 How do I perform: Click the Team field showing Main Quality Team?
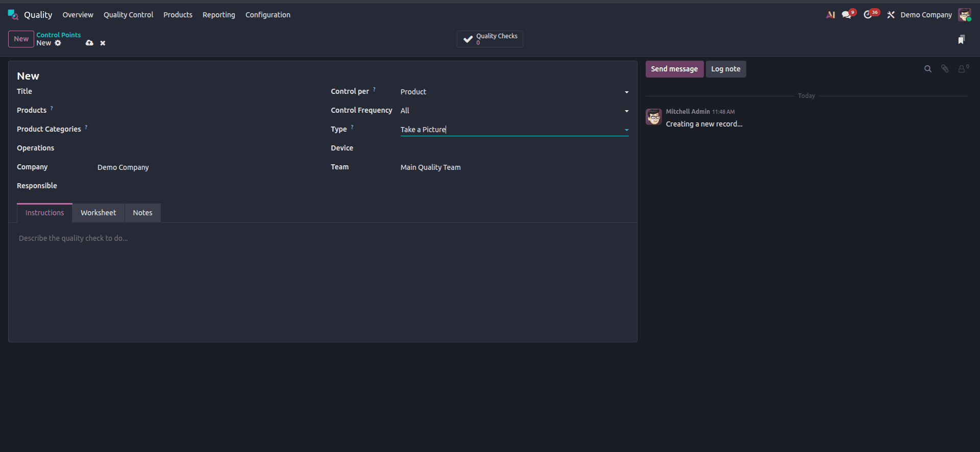click(x=514, y=167)
